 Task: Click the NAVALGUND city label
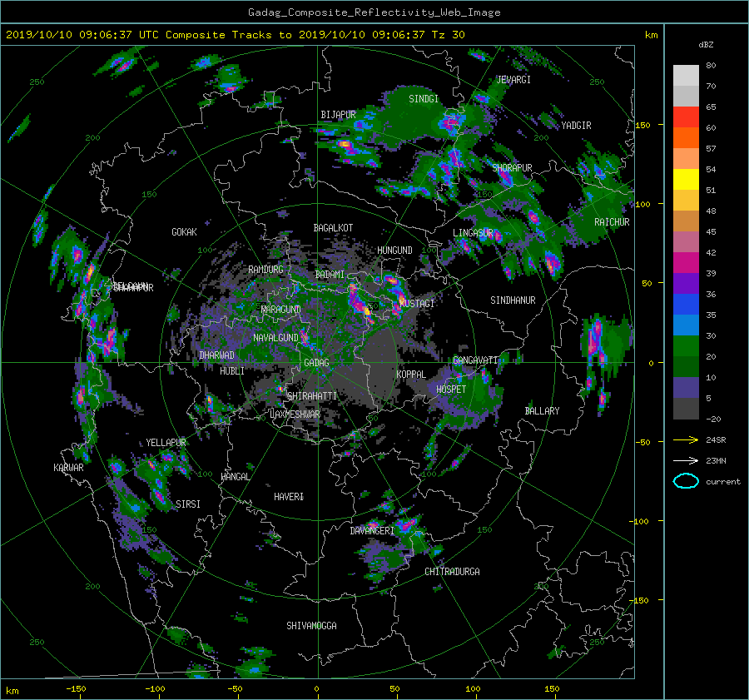click(x=275, y=338)
